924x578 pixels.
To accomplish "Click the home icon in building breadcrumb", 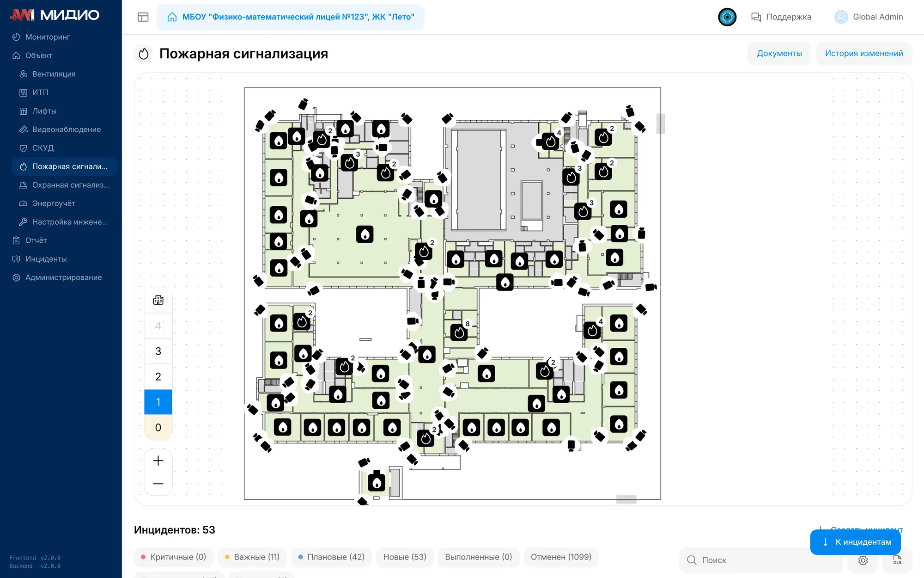I will [172, 17].
